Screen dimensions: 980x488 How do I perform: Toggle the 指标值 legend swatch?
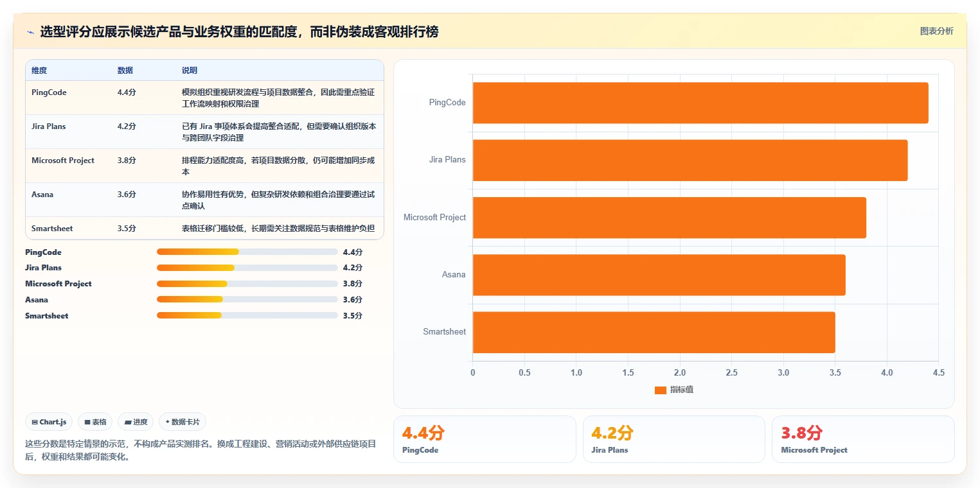660,390
